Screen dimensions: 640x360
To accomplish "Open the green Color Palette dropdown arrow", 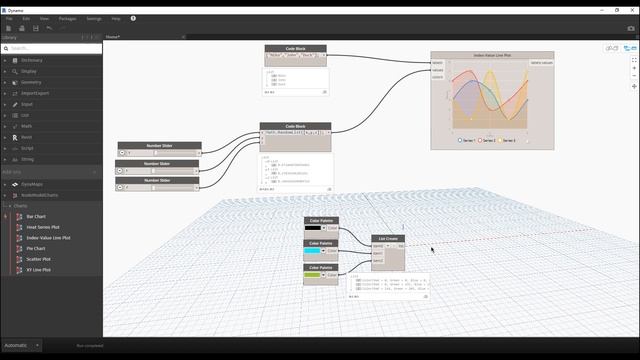I will (323, 275).
